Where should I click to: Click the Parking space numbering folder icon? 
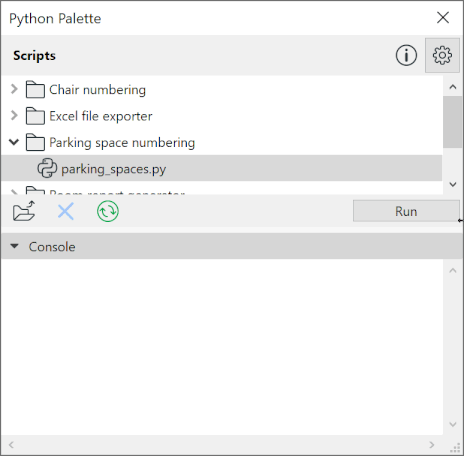(35, 142)
